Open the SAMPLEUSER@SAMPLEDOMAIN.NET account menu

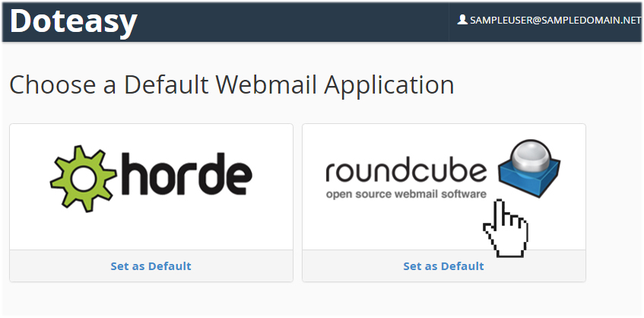[x=549, y=20]
